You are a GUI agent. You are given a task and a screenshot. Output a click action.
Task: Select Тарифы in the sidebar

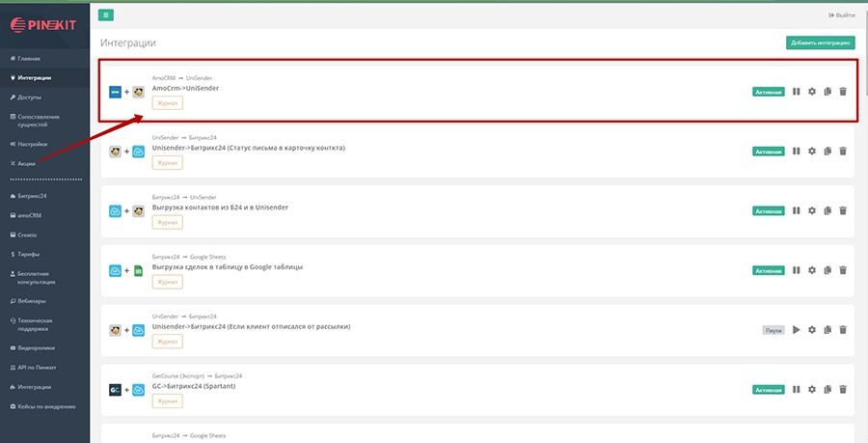click(x=29, y=255)
